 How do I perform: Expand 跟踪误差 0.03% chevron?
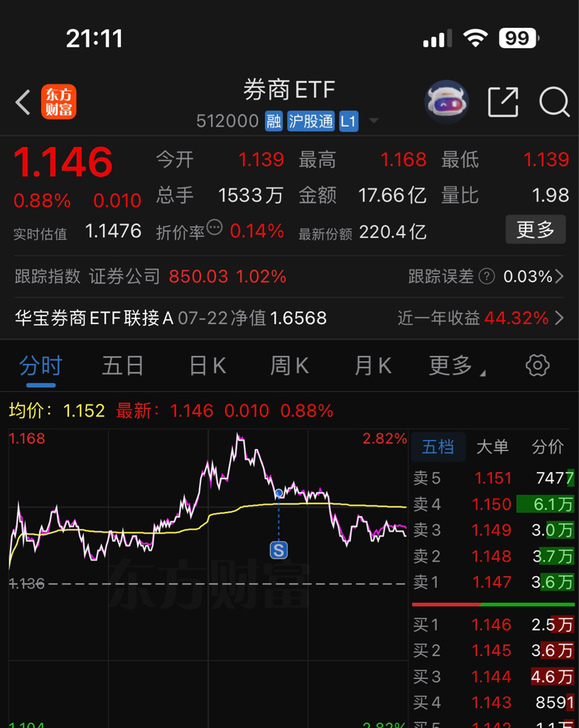click(560, 277)
